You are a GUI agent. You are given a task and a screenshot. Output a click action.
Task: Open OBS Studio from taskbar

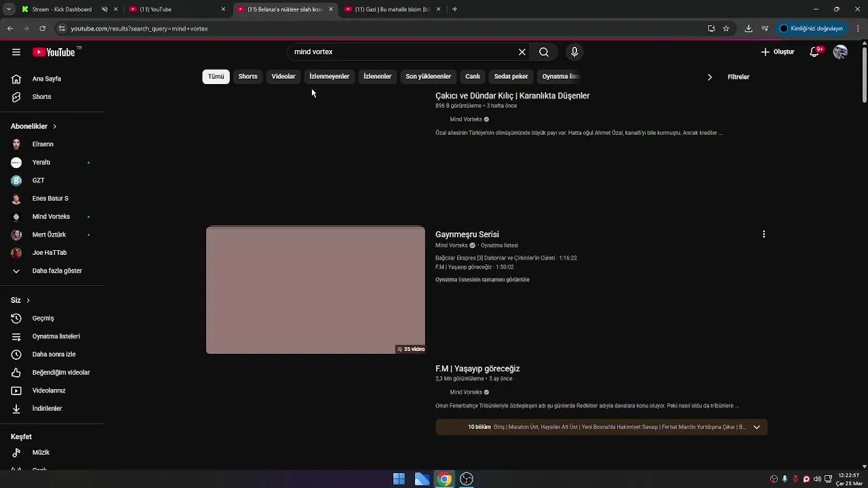point(467,479)
